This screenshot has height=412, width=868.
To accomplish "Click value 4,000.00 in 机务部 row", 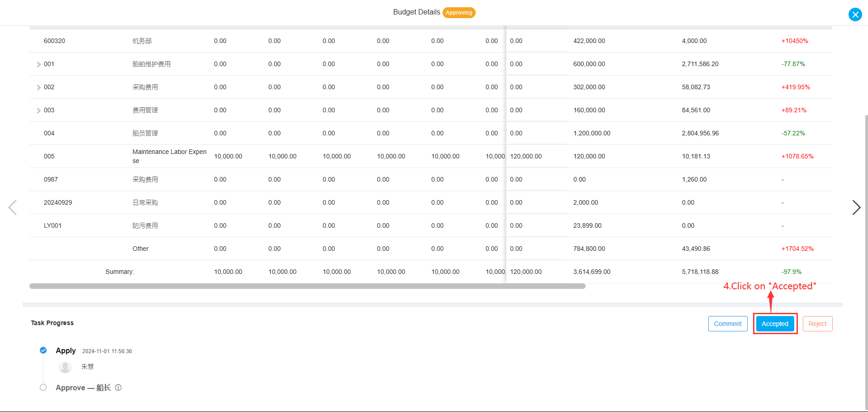I will coord(694,41).
